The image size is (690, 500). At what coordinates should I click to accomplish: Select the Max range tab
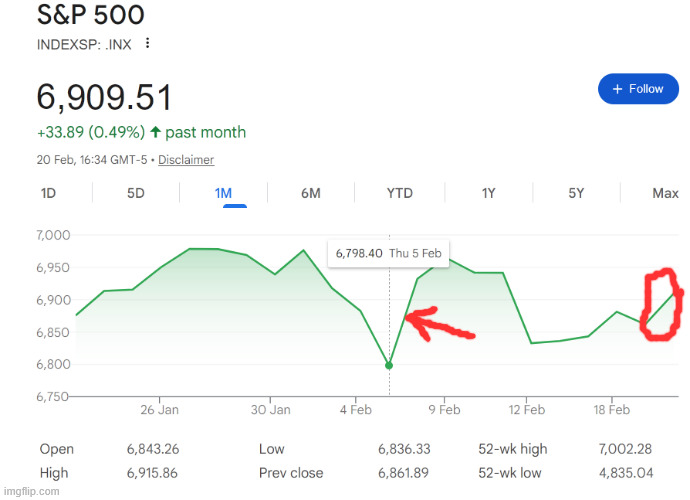click(665, 193)
